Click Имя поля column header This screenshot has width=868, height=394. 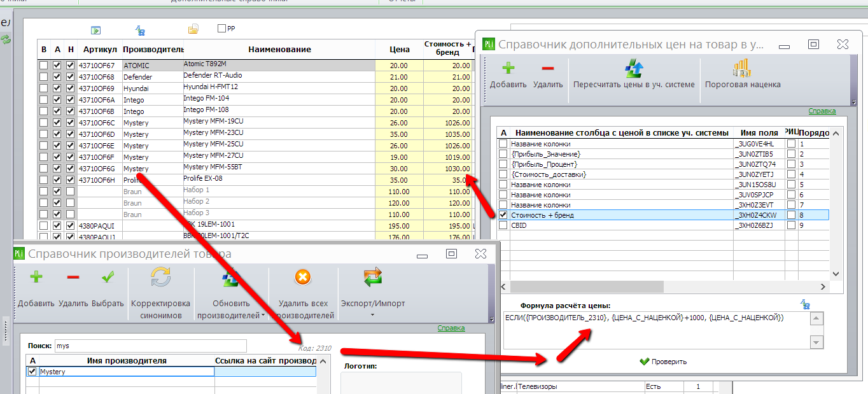tap(759, 132)
